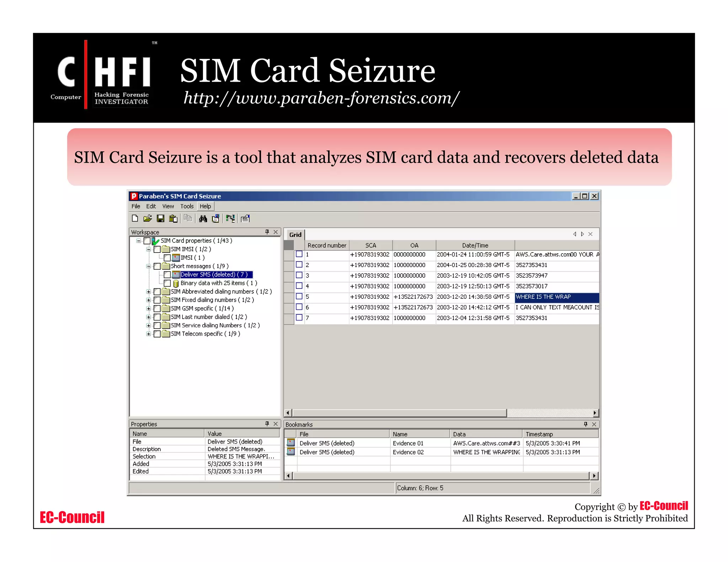Viewport: 728px width, 562px height.
Task: Click the Grid tab left arrow
Action: (x=575, y=234)
